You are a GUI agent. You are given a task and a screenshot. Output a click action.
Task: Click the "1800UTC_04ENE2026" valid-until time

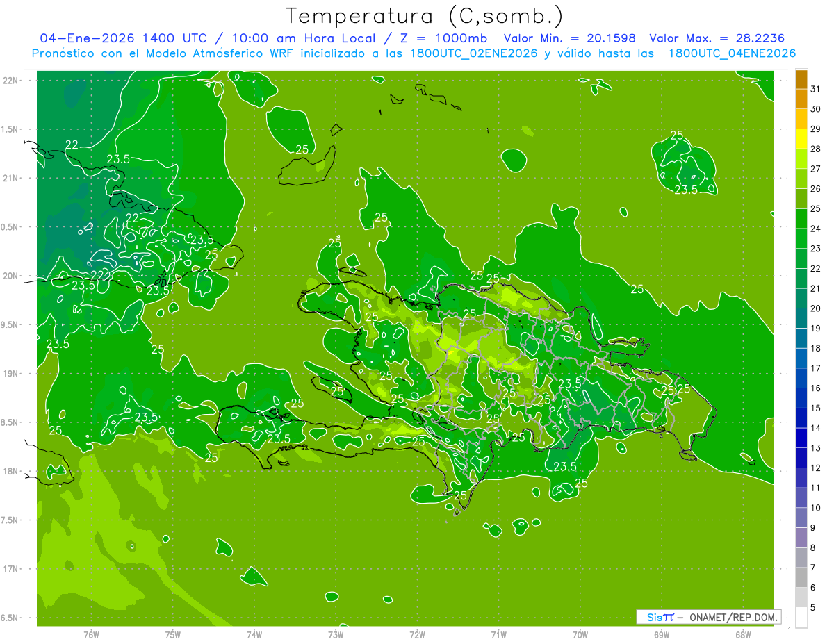(x=733, y=53)
